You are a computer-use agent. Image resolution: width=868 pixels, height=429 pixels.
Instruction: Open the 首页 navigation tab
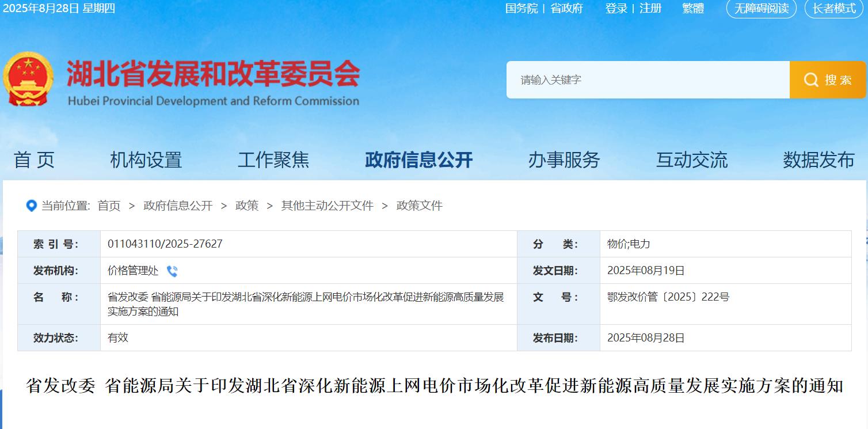[x=34, y=160]
